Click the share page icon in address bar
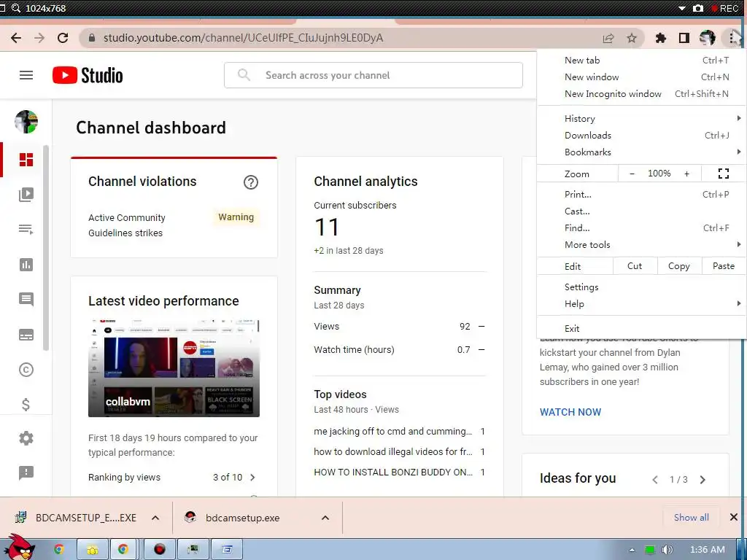The image size is (747, 560). (x=608, y=38)
